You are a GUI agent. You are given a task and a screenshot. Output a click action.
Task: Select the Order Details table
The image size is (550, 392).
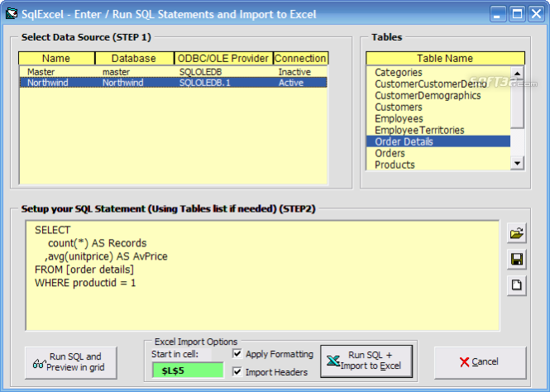tap(438, 141)
